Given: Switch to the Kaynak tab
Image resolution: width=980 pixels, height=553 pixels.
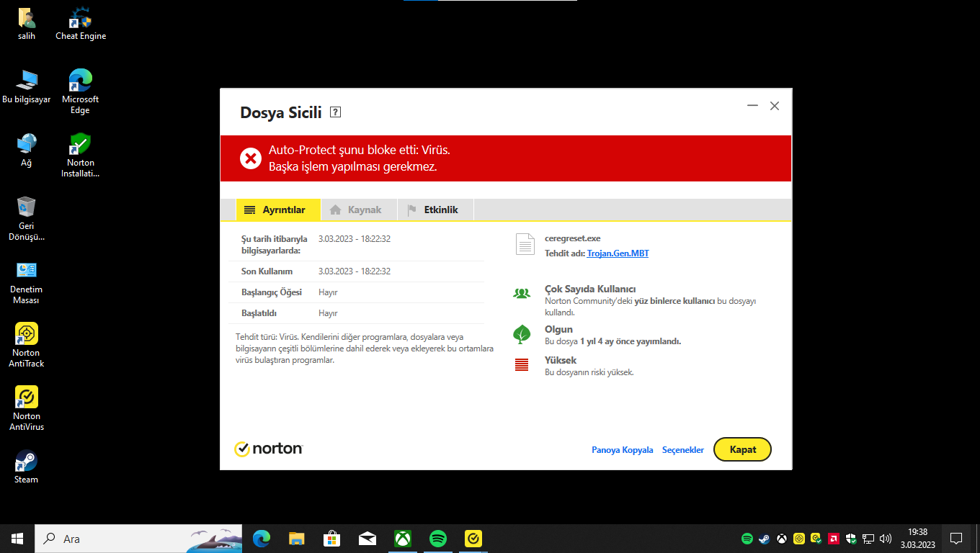Looking at the screenshot, I should [359, 210].
